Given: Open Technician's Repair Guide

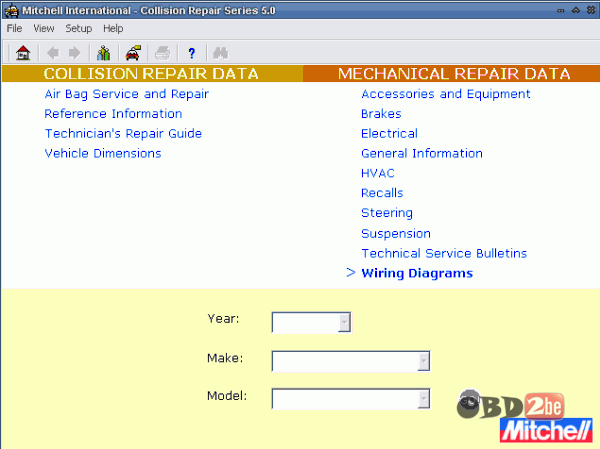Looking at the screenshot, I should pos(123,134).
